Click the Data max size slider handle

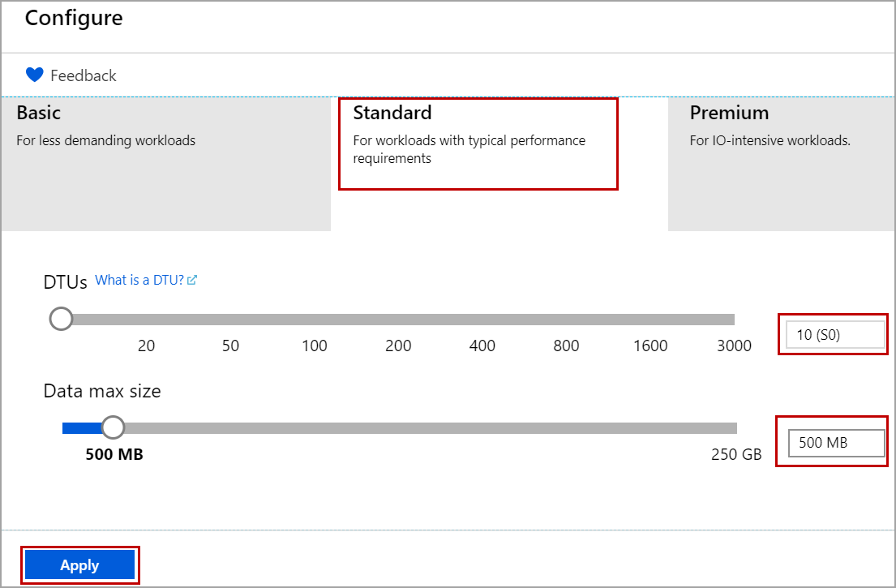[x=114, y=427]
